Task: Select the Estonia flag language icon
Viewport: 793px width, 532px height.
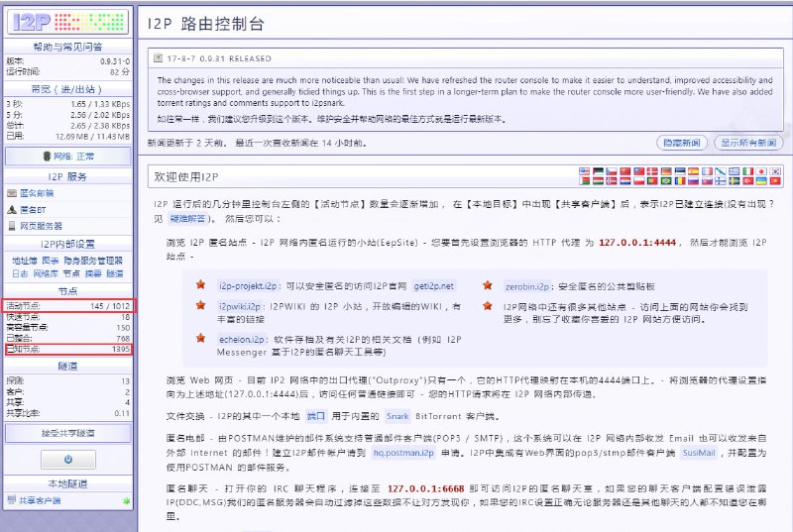Action: click(680, 171)
